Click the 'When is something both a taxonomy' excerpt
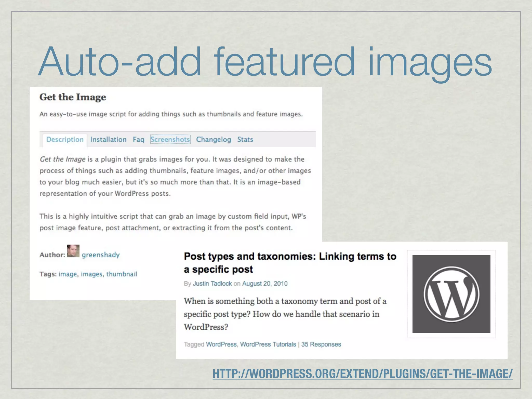The image size is (532, 399). [285, 314]
